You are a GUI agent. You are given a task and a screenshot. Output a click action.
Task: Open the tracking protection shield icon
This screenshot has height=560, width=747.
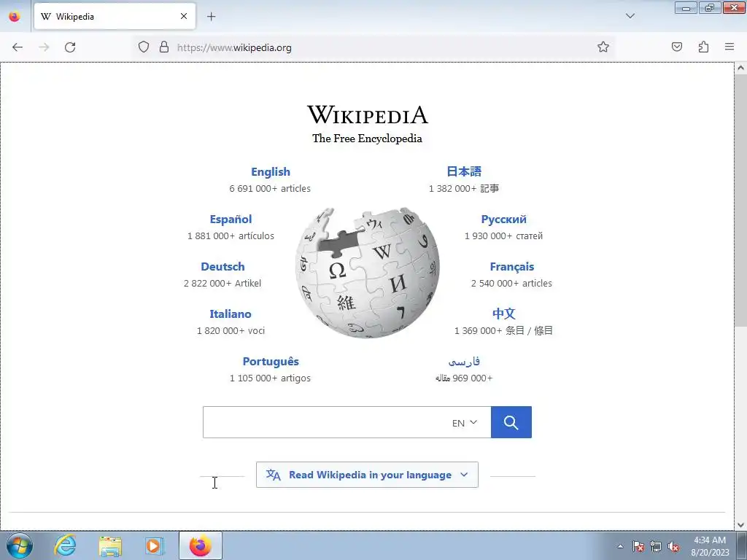(144, 47)
